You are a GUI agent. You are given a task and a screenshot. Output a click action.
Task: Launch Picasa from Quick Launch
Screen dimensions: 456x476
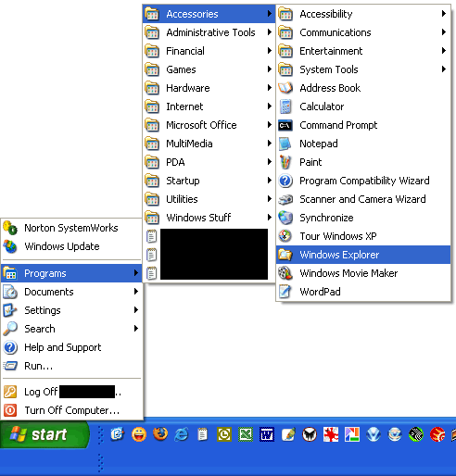(352, 434)
